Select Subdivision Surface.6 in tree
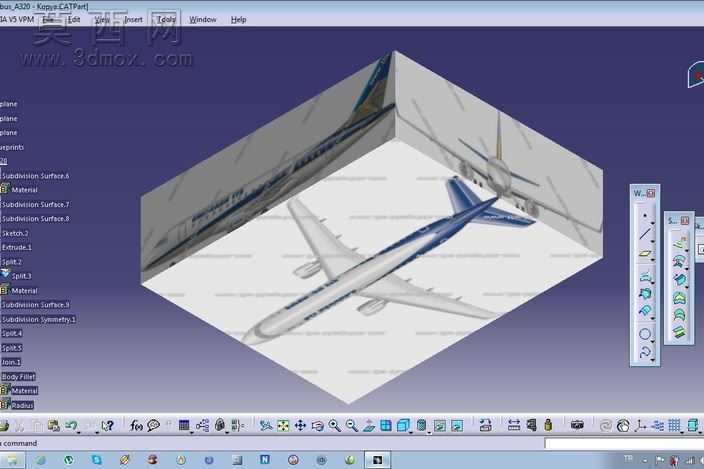This screenshot has width=704, height=469. pos(35,176)
